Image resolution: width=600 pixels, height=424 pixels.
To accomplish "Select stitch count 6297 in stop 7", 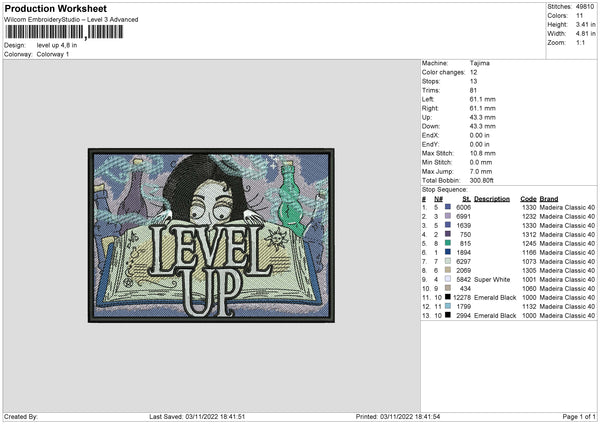I will coord(463,261).
